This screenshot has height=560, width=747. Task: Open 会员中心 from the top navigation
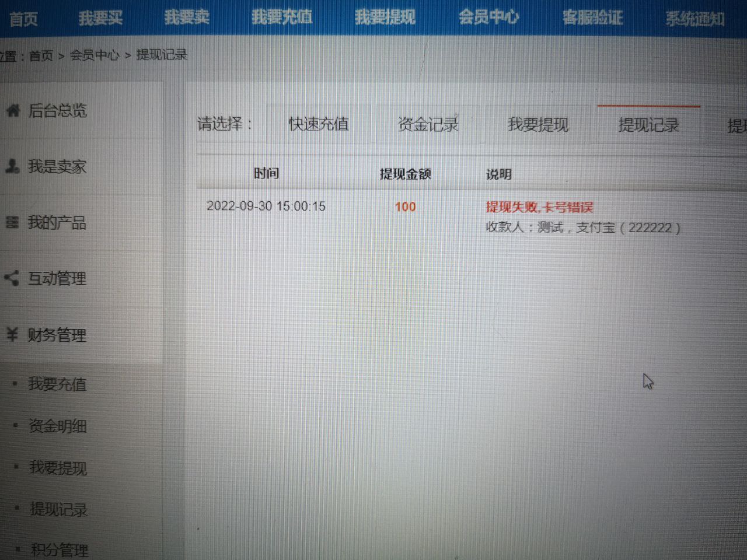[488, 17]
